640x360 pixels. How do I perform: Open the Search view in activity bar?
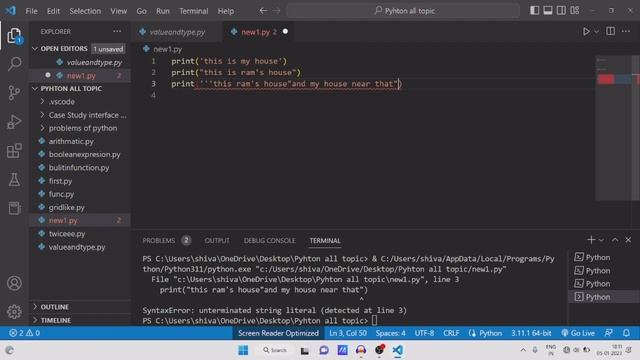[x=14, y=64]
